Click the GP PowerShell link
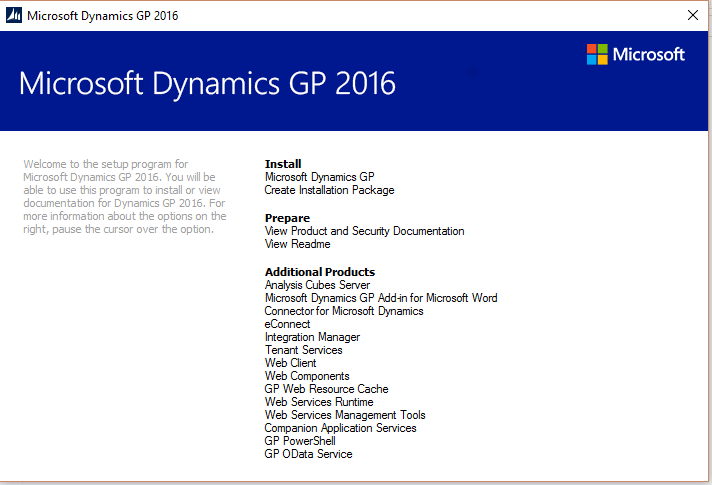This screenshot has width=712, height=485. click(300, 441)
